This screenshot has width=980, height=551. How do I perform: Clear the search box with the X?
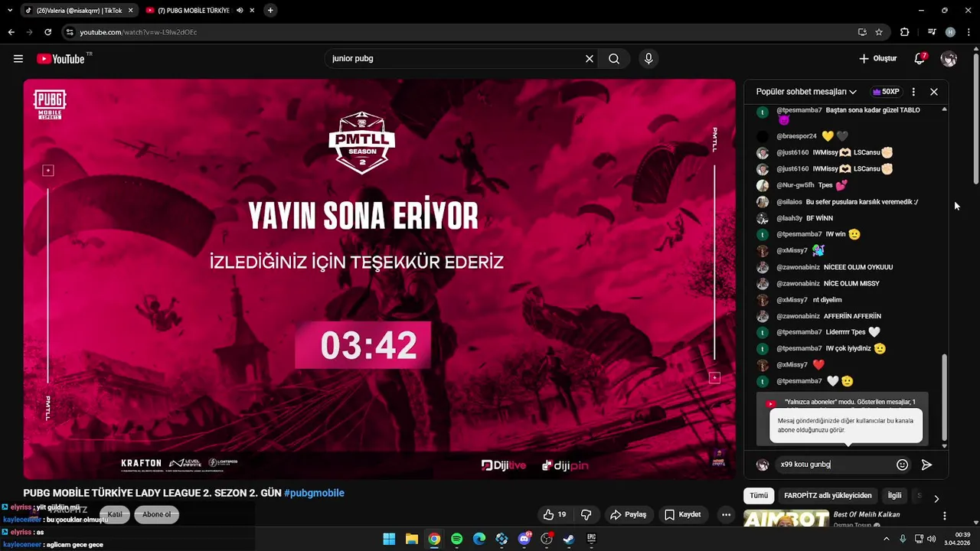pos(590,59)
